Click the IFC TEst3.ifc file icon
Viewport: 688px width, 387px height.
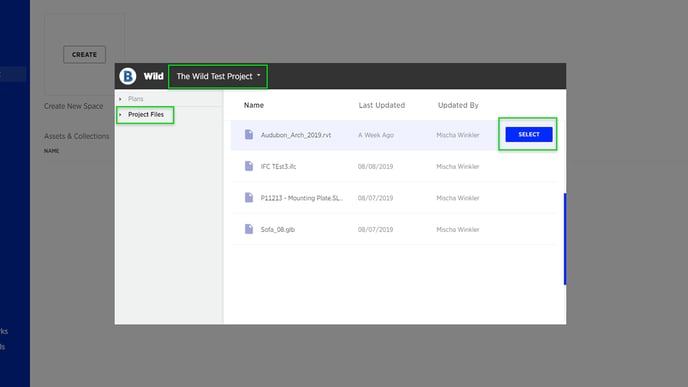click(x=249, y=166)
